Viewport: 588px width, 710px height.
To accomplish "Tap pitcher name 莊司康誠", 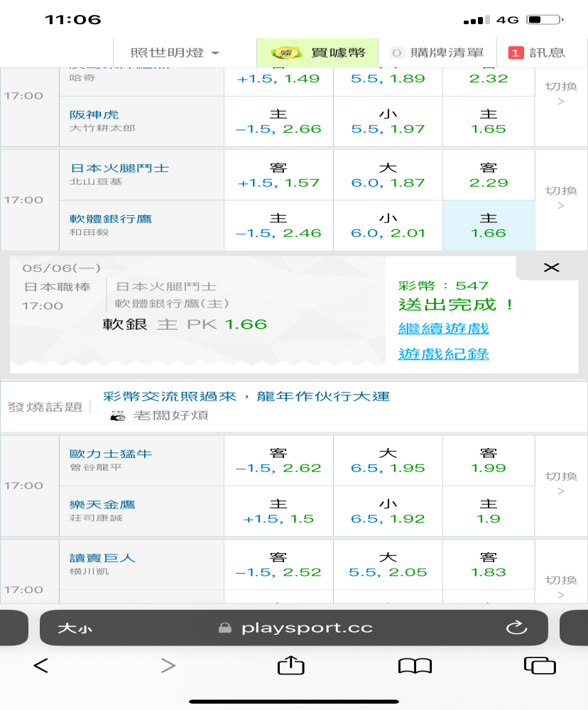I will coord(96,518).
